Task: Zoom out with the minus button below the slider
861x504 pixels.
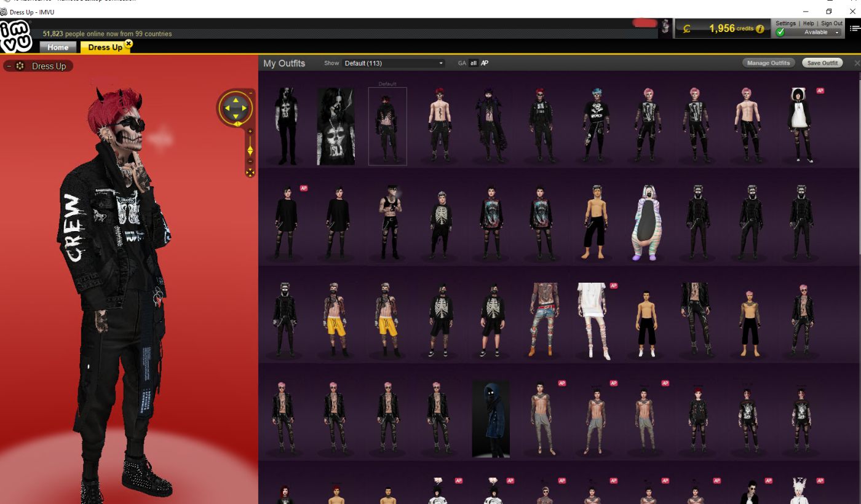Action: tap(250, 161)
